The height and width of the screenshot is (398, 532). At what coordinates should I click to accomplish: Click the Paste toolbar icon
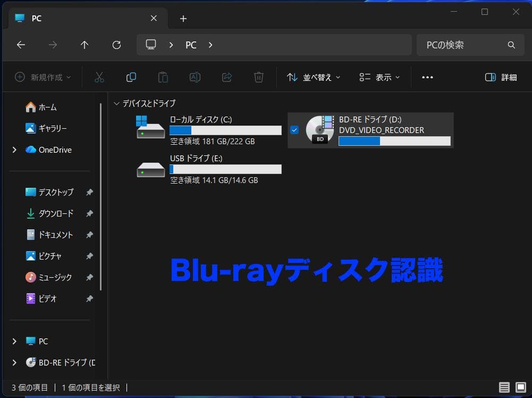(x=163, y=77)
